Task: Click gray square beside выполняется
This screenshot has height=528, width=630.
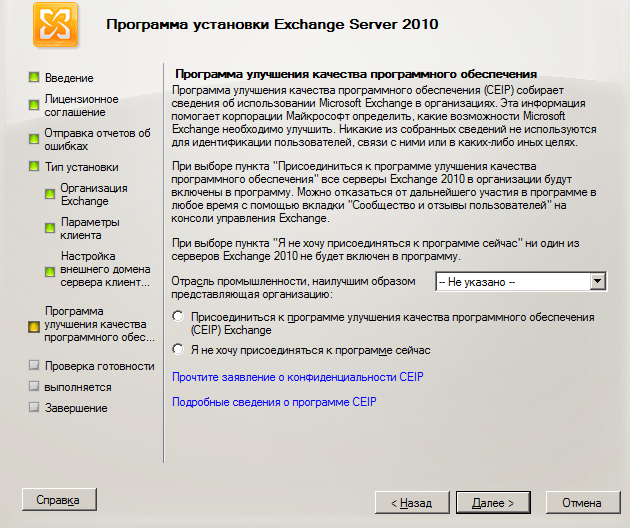Action: tap(34, 387)
